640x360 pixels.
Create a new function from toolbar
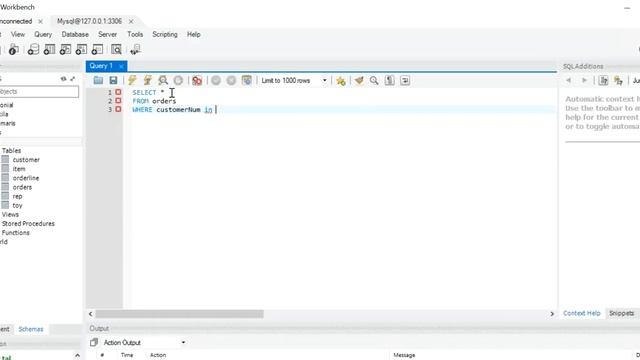[97, 50]
